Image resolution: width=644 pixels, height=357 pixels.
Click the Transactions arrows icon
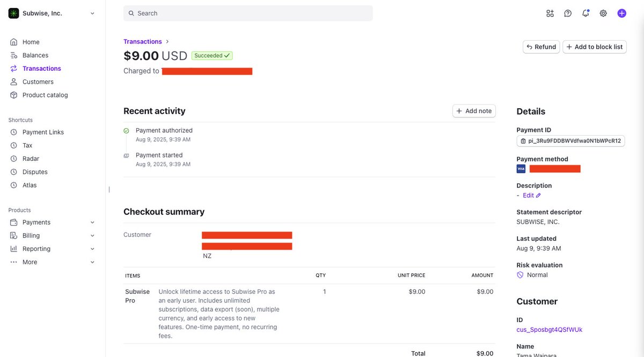[14, 69]
